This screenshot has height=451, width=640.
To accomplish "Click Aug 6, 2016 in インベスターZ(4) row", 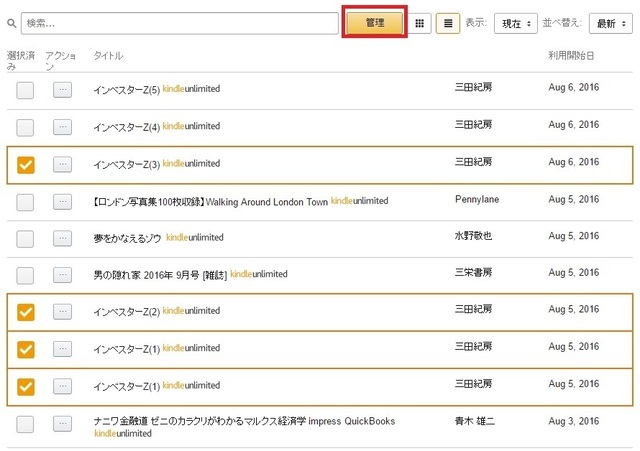I will [573, 124].
